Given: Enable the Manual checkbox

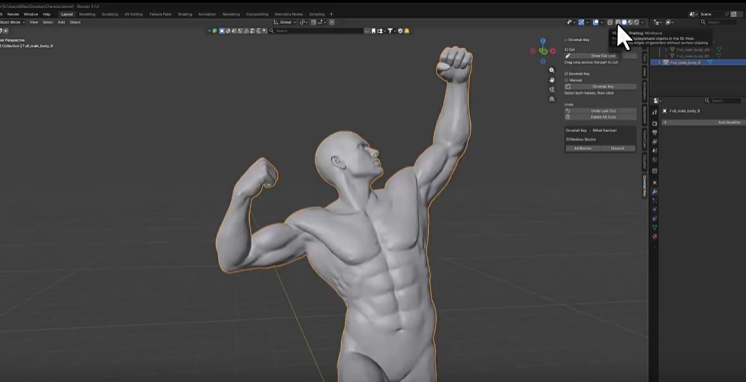Looking at the screenshot, I should (567, 80).
